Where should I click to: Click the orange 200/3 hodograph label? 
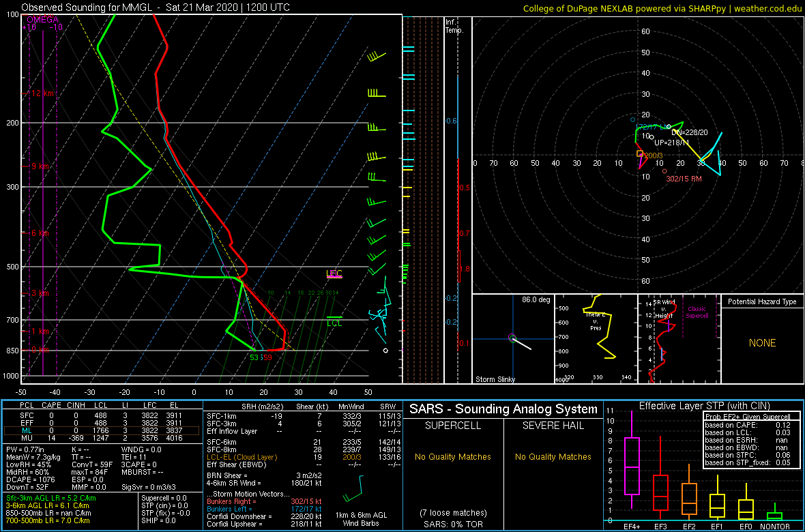point(653,155)
